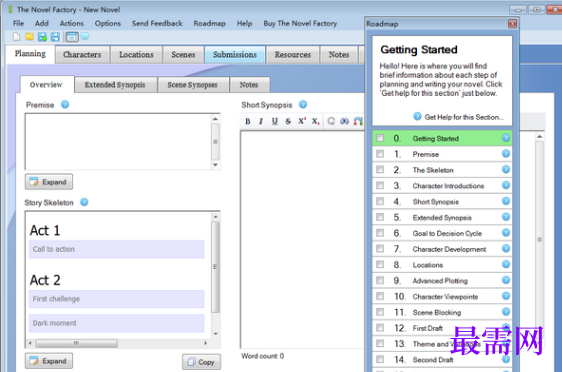
Task: Click the New file toolbar icon
Action: click(16, 37)
